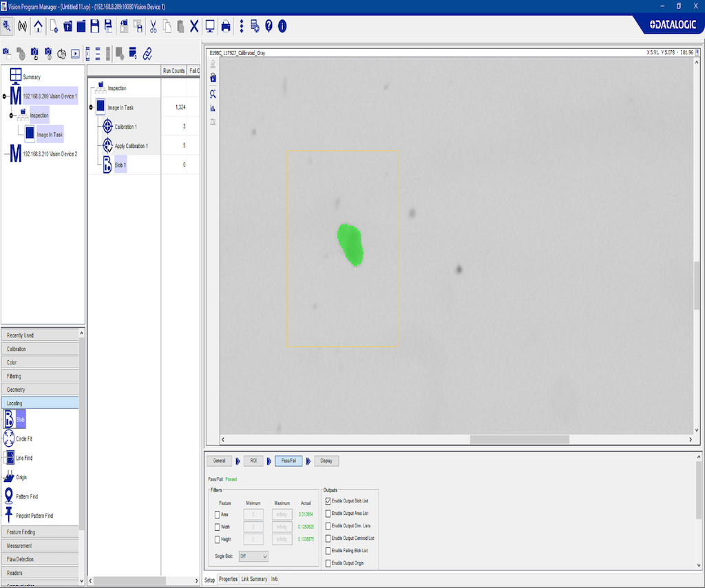Click the ROI step button
Viewport: 705px width, 588px height.
point(253,461)
